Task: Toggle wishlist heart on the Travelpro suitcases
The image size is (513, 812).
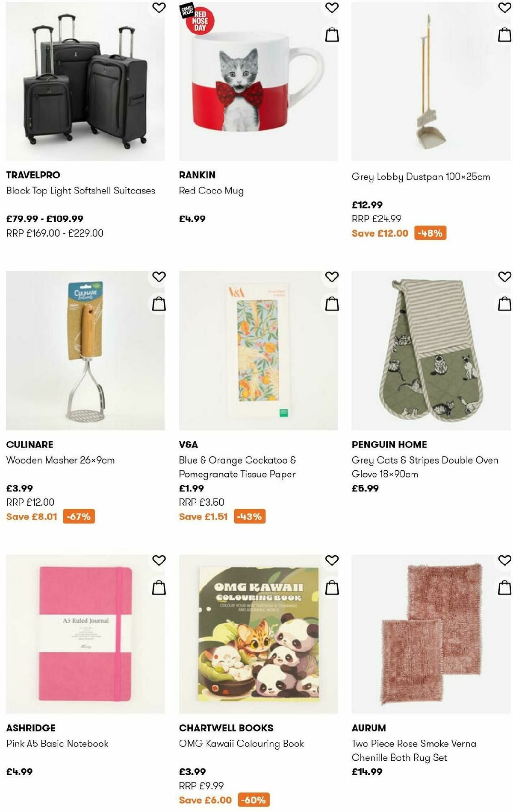Action: pyautogui.click(x=159, y=9)
